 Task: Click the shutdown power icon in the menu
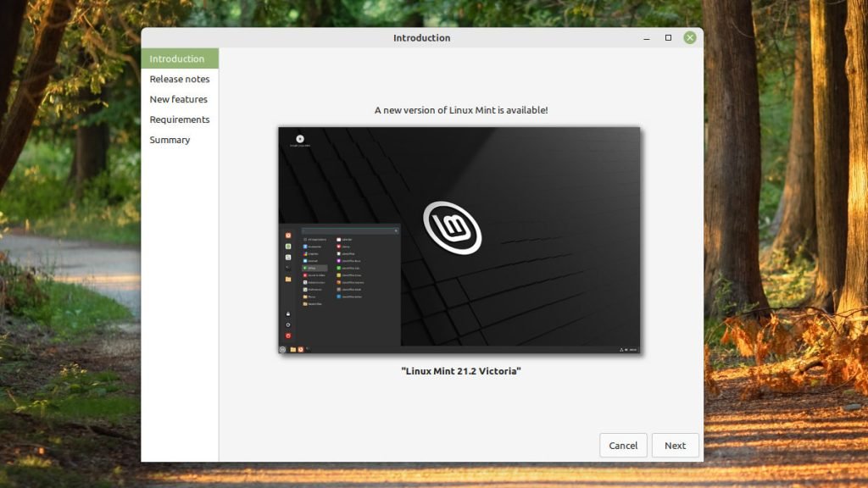click(x=287, y=333)
